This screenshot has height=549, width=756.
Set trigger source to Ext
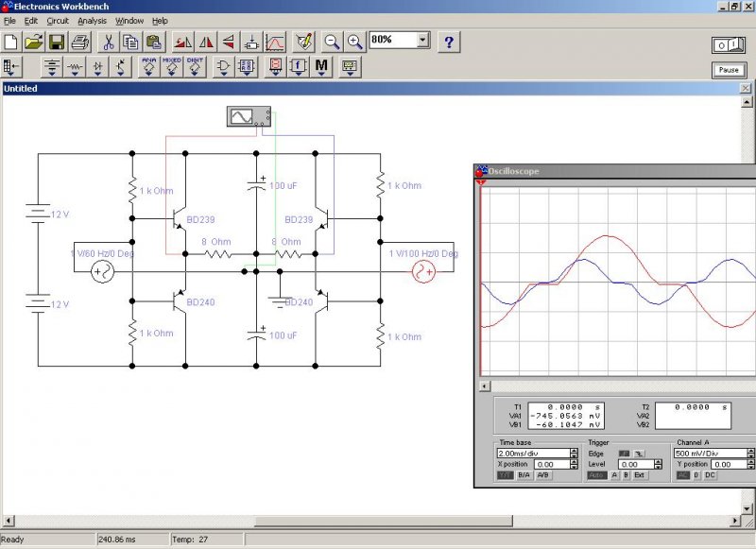640,475
